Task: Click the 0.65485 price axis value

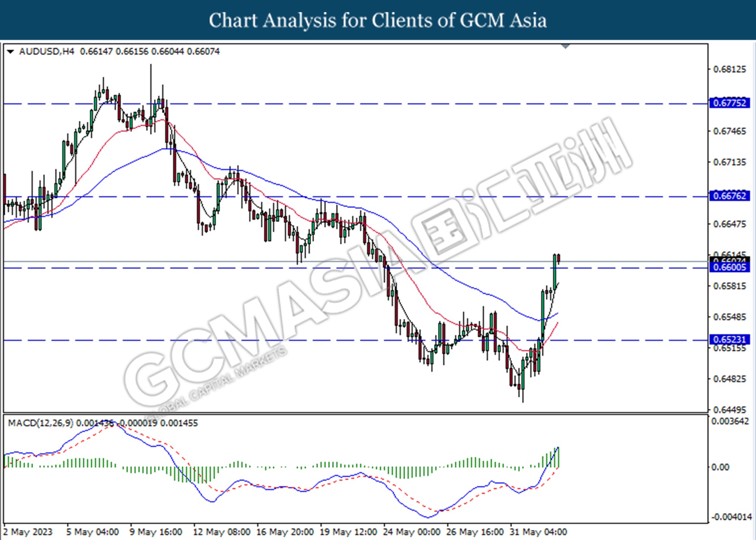Action: pos(730,317)
